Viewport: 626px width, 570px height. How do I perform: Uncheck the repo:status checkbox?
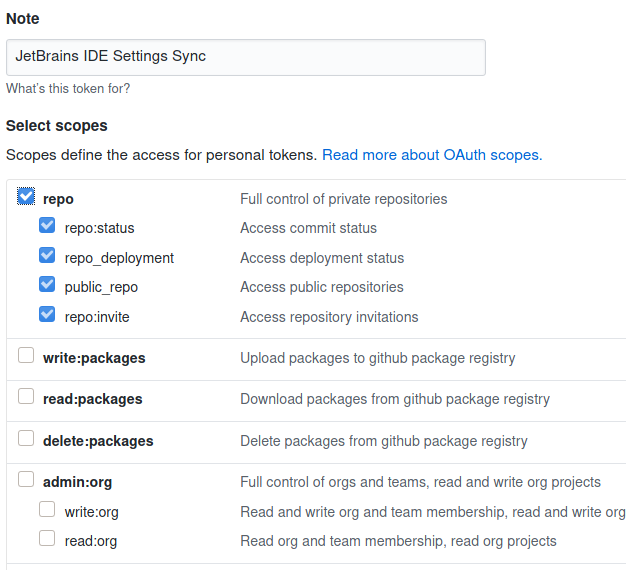(47, 226)
